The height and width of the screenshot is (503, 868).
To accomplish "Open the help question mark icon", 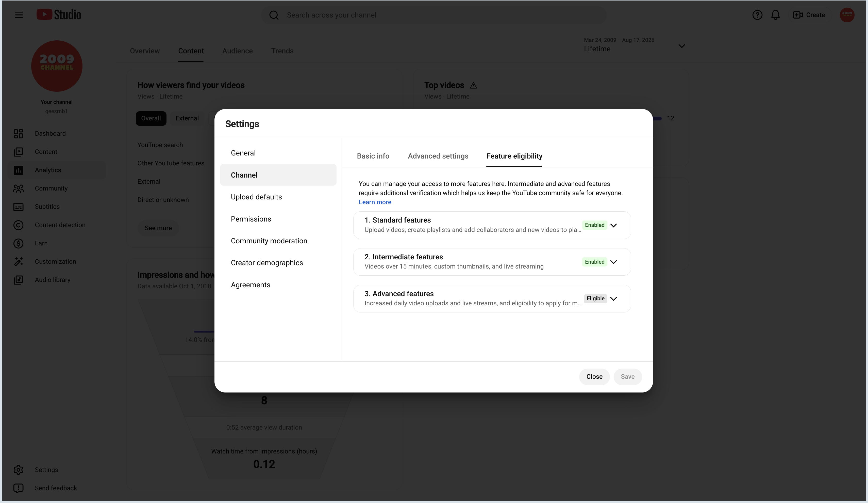I will pyautogui.click(x=757, y=15).
